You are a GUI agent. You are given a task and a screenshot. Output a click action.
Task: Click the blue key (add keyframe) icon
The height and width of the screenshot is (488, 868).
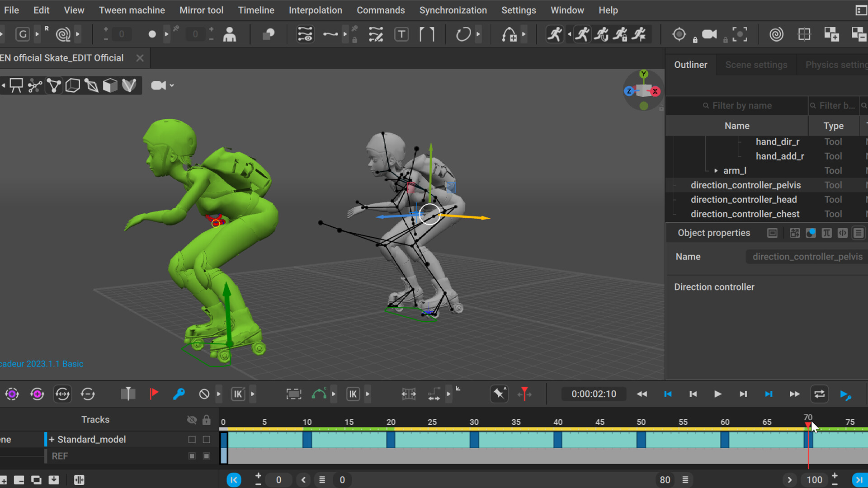coord(179,394)
